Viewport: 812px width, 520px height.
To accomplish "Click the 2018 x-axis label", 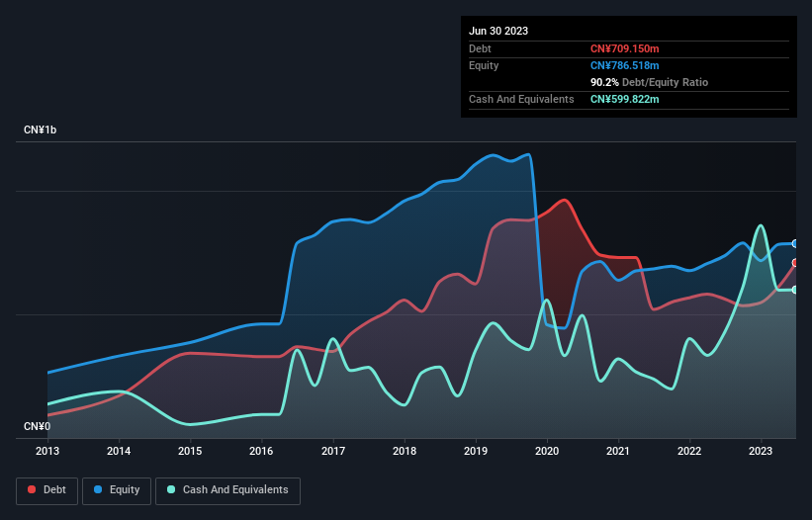I will click(405, 451).
